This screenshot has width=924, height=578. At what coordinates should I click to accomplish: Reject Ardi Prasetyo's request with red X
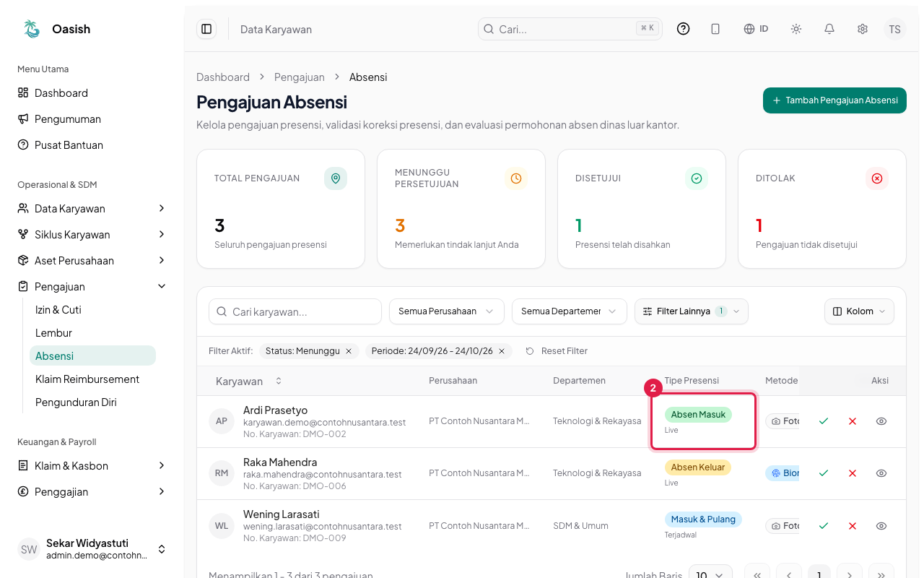[853, 421]
